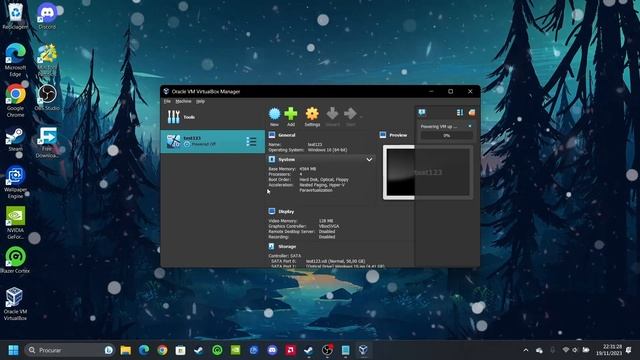Viewport: 640px width, 360px height.
Task: Open the Help menu
Action: pos(200,101)
